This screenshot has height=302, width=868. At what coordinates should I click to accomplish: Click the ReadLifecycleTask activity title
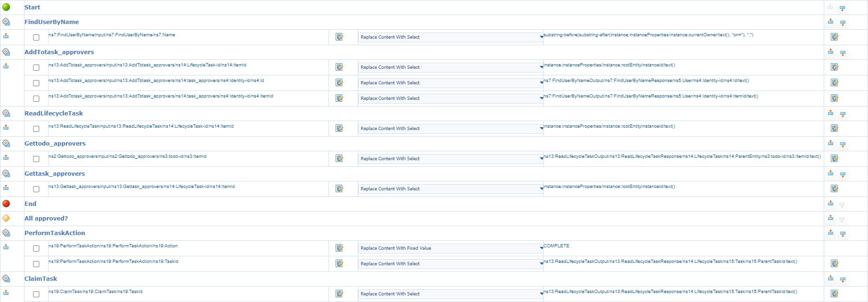[x=54, y=113]
